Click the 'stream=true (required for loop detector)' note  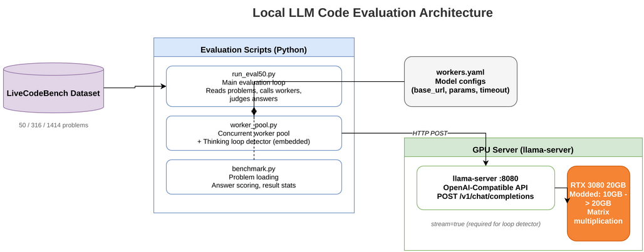pyautogui.click(x=486, y=224)
